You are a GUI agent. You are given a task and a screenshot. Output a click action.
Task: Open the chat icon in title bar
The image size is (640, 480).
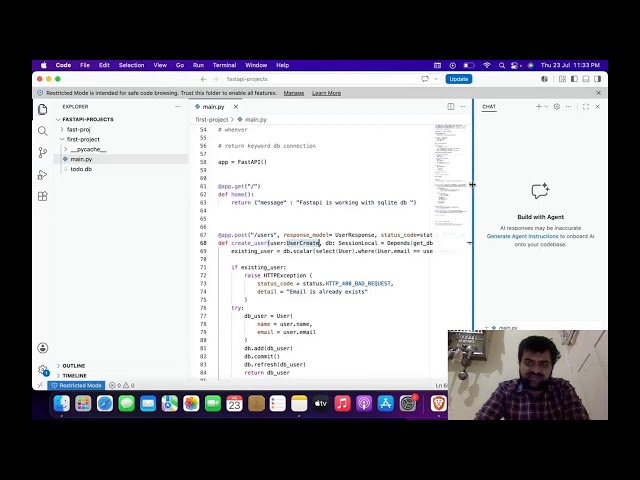tap(425, 79)
